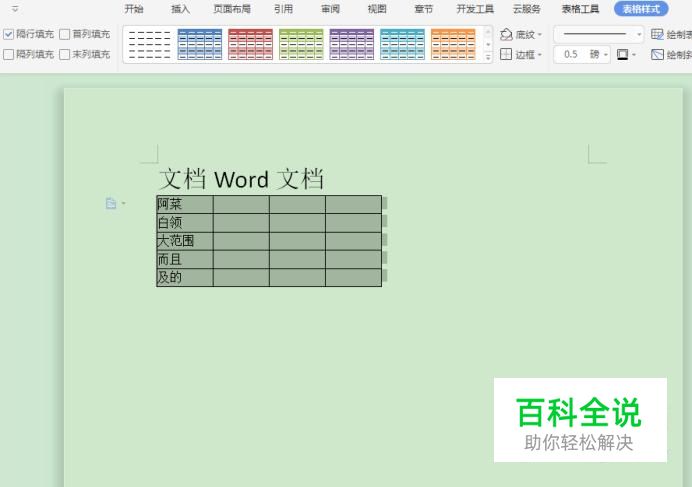
Task: Open the 底纹 dropdown arrow
Action: tap(540, 34)
